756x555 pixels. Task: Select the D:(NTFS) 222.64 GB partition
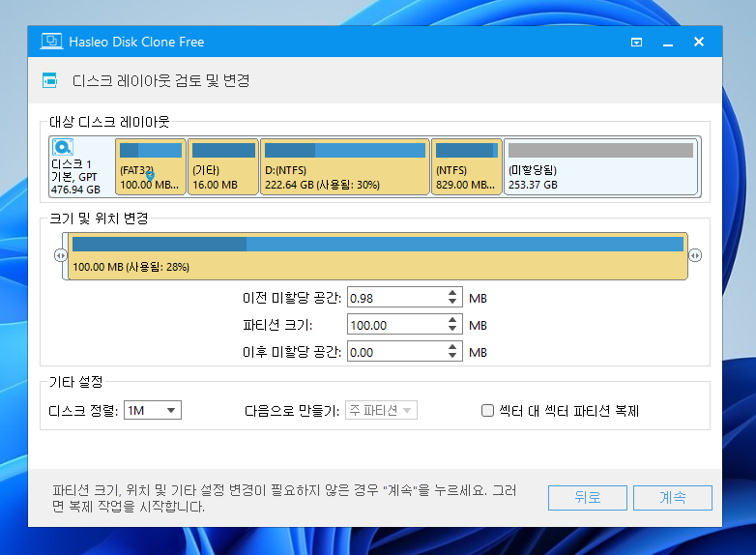(x=345, y=166)
